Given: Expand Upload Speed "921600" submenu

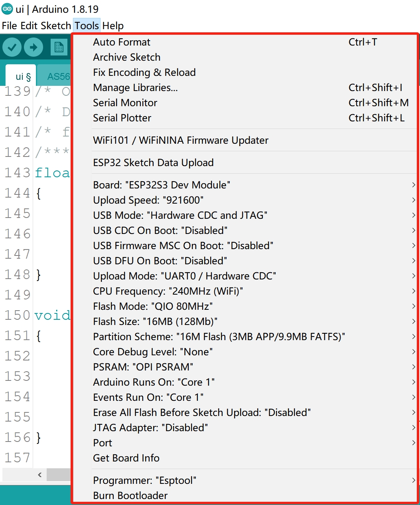Looking at the screenshot, I should pos(245,200).
